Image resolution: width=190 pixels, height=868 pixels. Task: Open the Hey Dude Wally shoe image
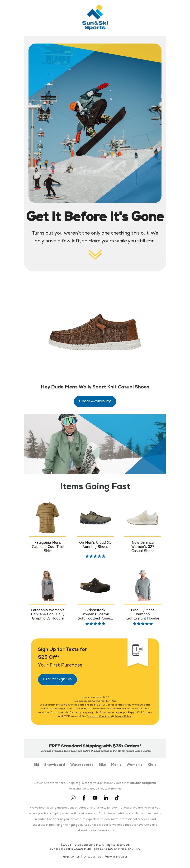tap(95, 332)
